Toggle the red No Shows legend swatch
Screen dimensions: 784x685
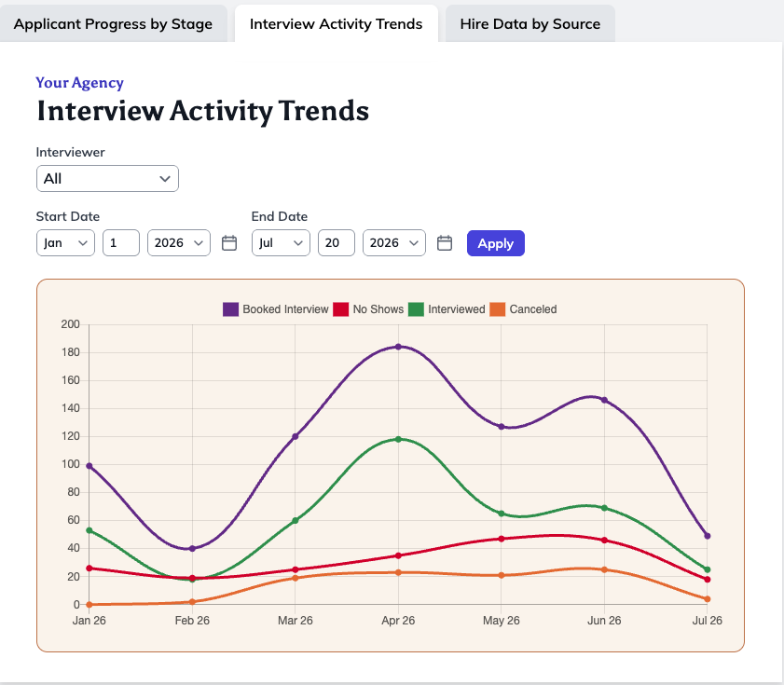tap(341, 309)
